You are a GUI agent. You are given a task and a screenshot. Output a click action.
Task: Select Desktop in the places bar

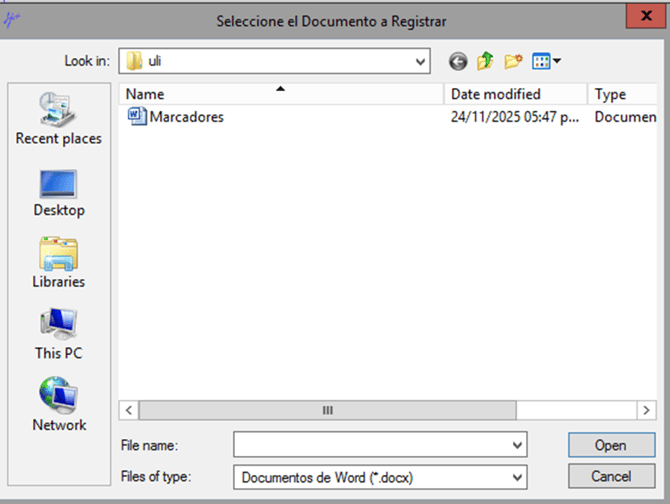(x=59, y=192)
